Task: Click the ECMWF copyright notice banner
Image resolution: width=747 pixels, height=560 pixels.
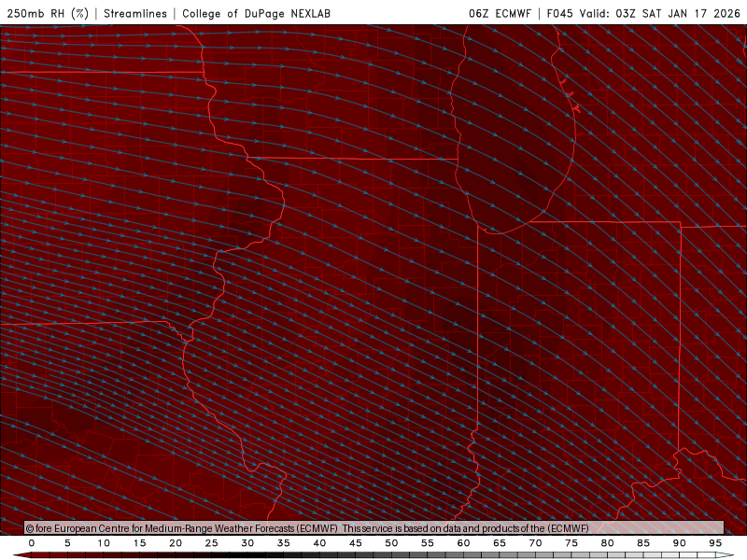Action: click(374, 527)
